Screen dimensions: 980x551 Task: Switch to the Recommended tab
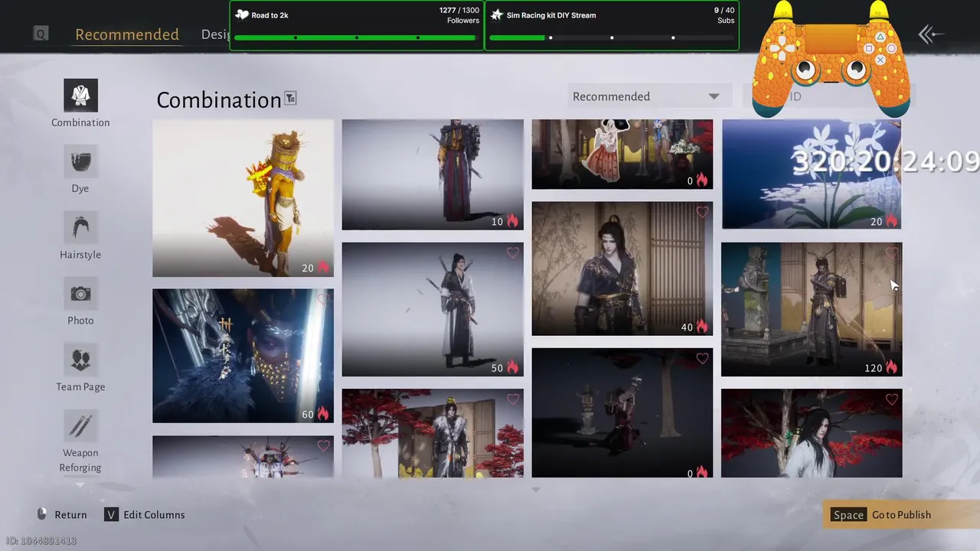(x=127, y=34)
